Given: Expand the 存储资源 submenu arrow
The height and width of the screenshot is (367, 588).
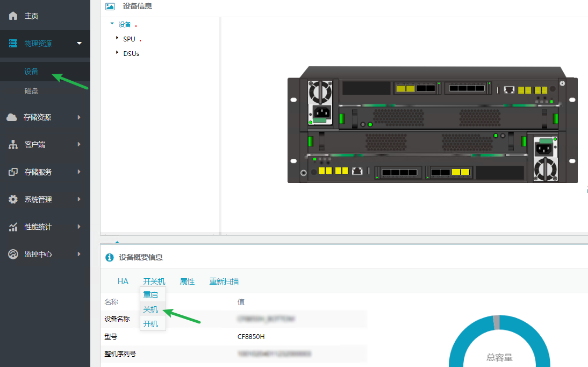Looking at the screenshot, I should pos(79,117).
